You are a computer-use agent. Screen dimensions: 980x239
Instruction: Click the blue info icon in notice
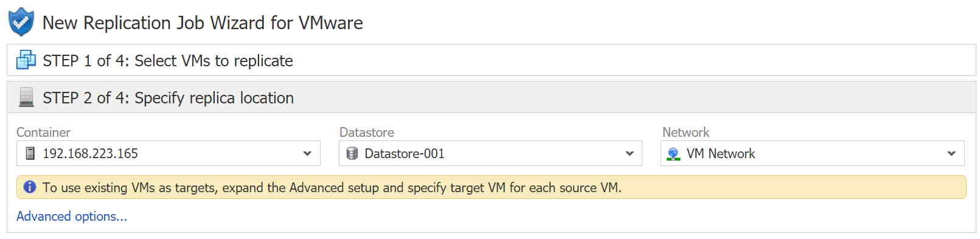[x=30, y=187]
